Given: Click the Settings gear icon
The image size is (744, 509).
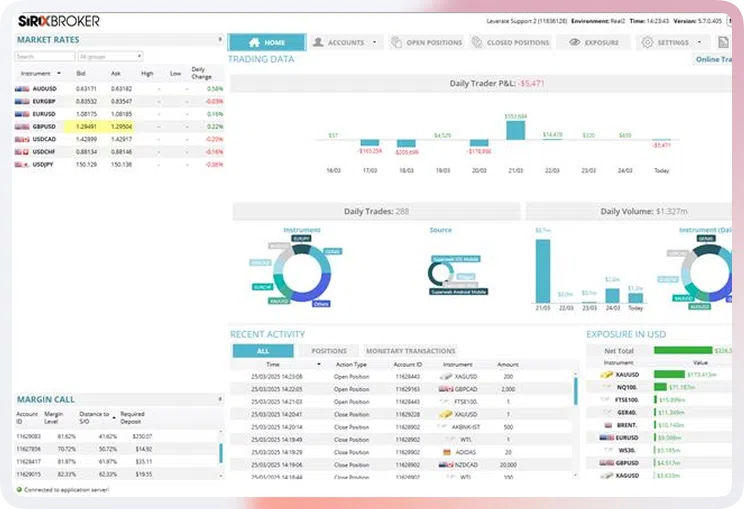Looking at the screenshot, I should [647, 43].
